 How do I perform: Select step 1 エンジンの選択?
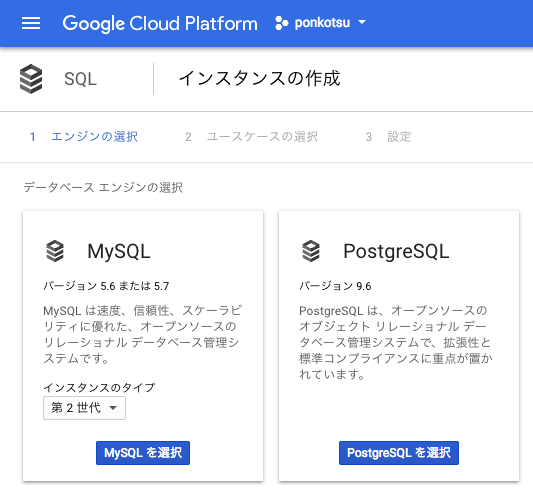coord(84,137)
